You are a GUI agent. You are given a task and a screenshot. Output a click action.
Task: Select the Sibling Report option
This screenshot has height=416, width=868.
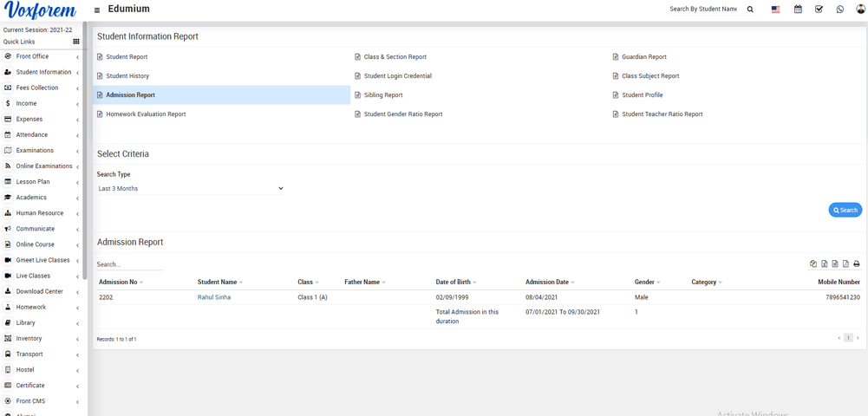tap(383, 95)
